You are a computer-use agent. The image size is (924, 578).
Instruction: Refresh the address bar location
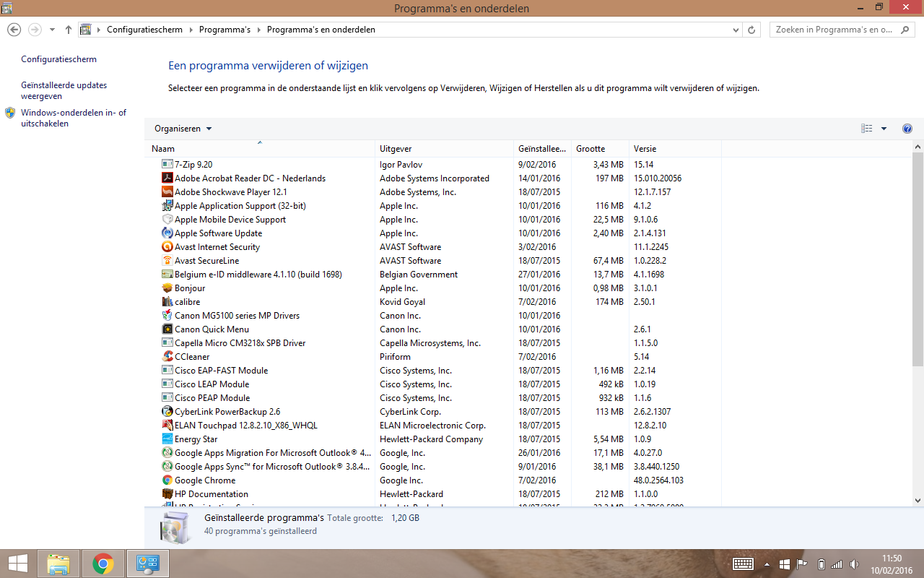click(x=751, y=30)
